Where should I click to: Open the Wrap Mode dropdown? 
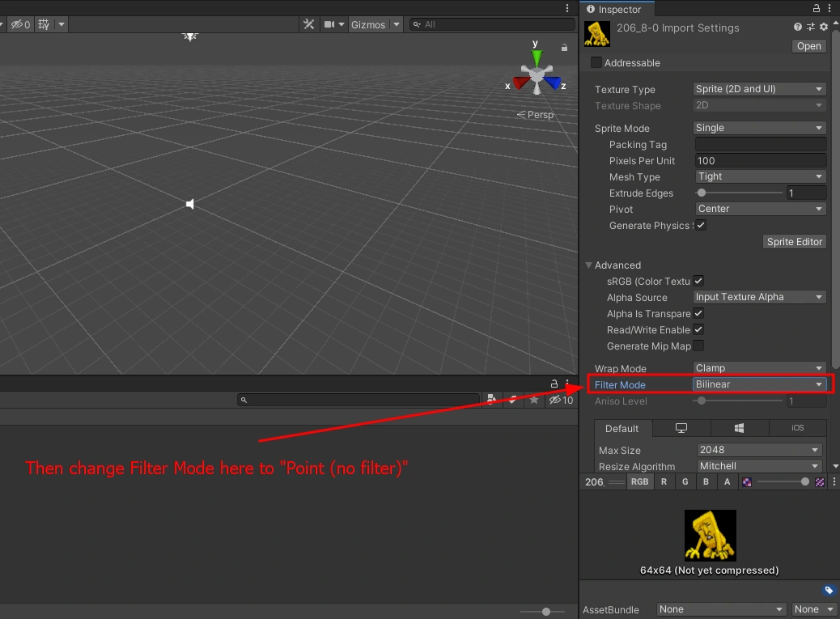tap(759, 368)
